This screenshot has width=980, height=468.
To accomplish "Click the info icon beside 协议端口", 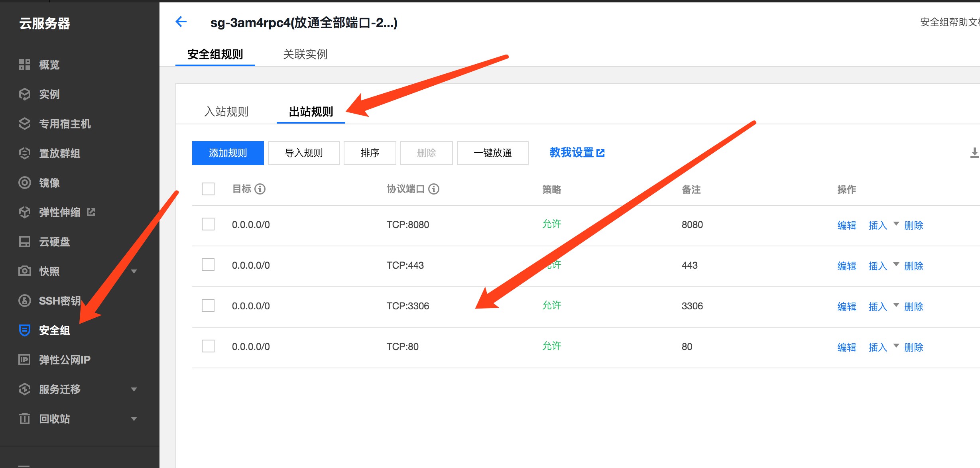I will pyautogui.click(x=434, y=189).
